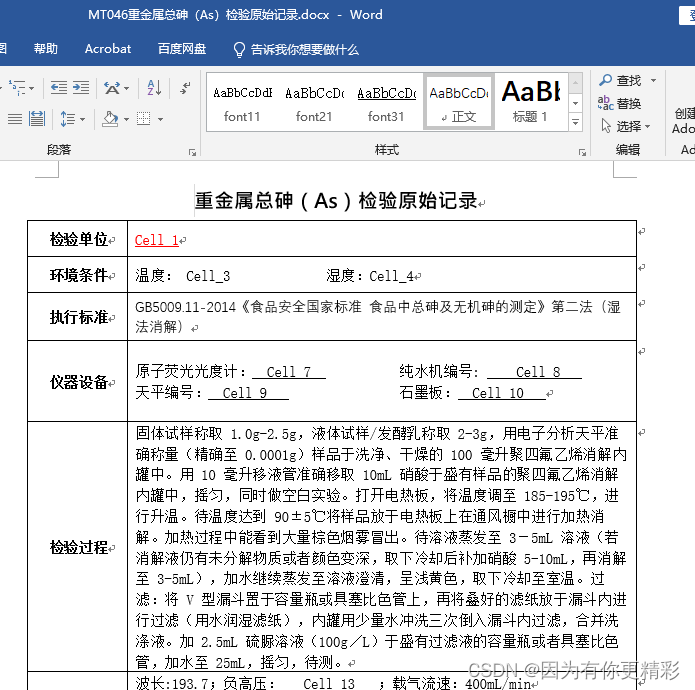Open the styles pane dialog launcher
Viewport: 695px width, 690px height.
point(582,152)
